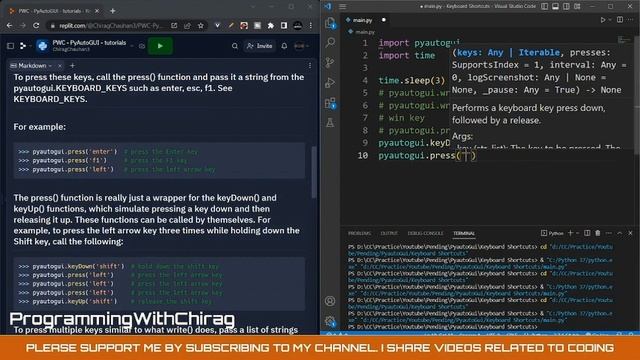
Task: Toggle panel layout icon in title bar
Action: (x=556, y=7)
